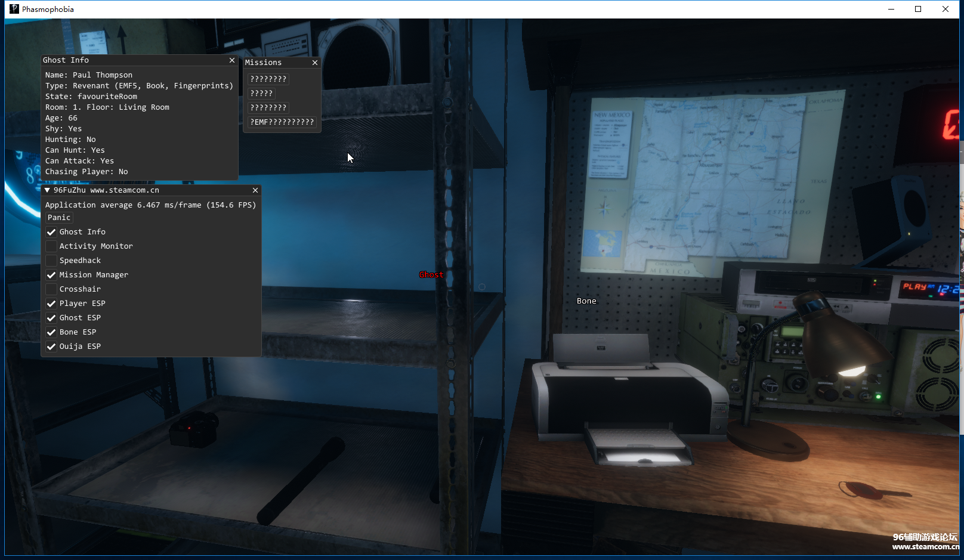964x560 pixels.
Task: Close the 96FuZhu menu window
Action: (255, 190)
